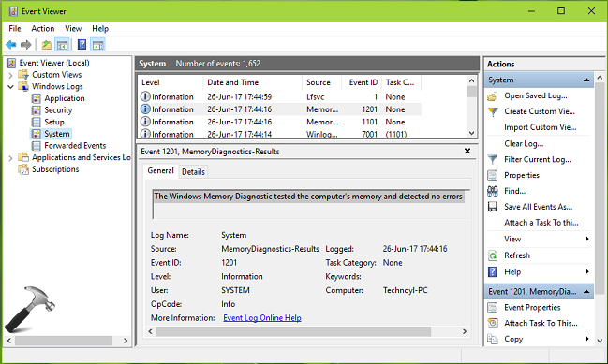The height and width of the screenshot is (364, 608).
Task: Toggle the Show/Hide Action Pane toolbar button
Action: point(97,45)
